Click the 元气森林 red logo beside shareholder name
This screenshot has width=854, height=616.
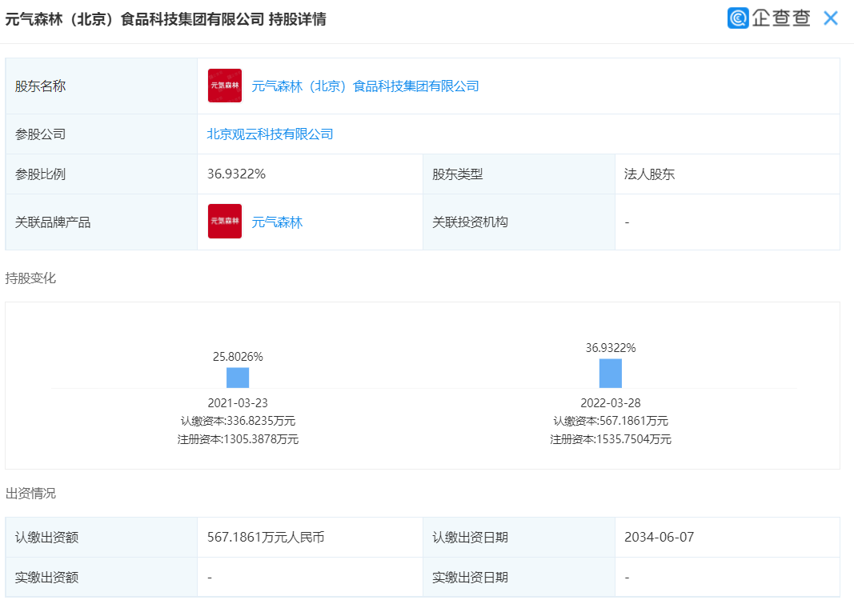224,86
